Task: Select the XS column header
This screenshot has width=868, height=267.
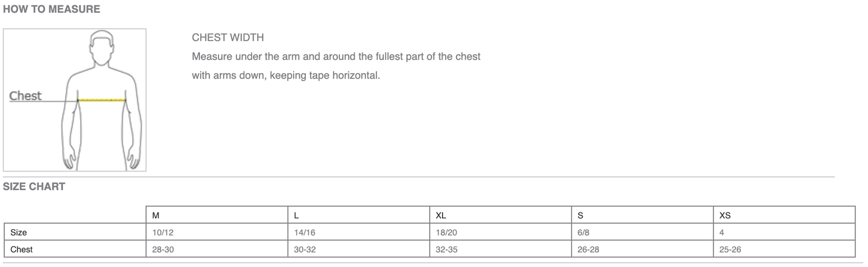Action: click(x=724, y=215)
